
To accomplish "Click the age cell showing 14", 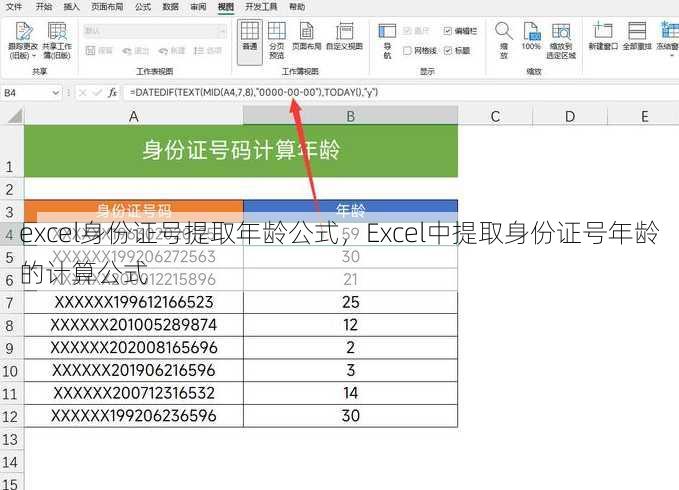I will 350,393.
